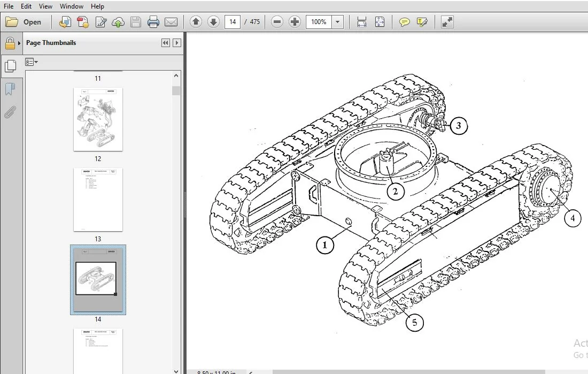Screen dimensions: 588x374
Task: Click the page number field showing 14
Action: click(233, 22)
